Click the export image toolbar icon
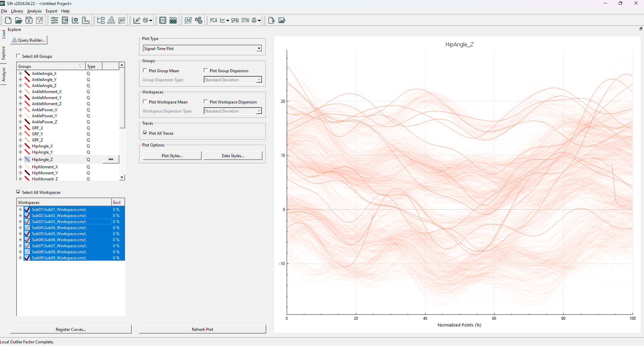This screenshot has width=644, height=346. (282, 20)
